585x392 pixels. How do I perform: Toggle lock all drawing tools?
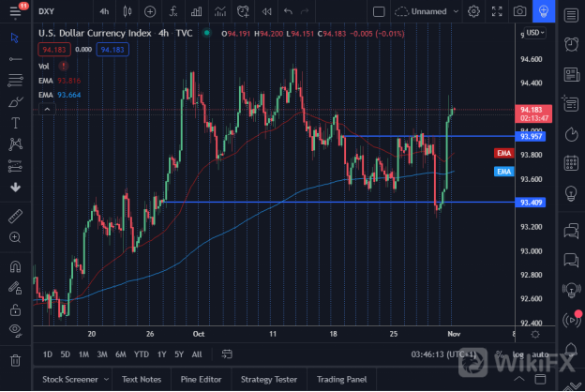(15, 309)
